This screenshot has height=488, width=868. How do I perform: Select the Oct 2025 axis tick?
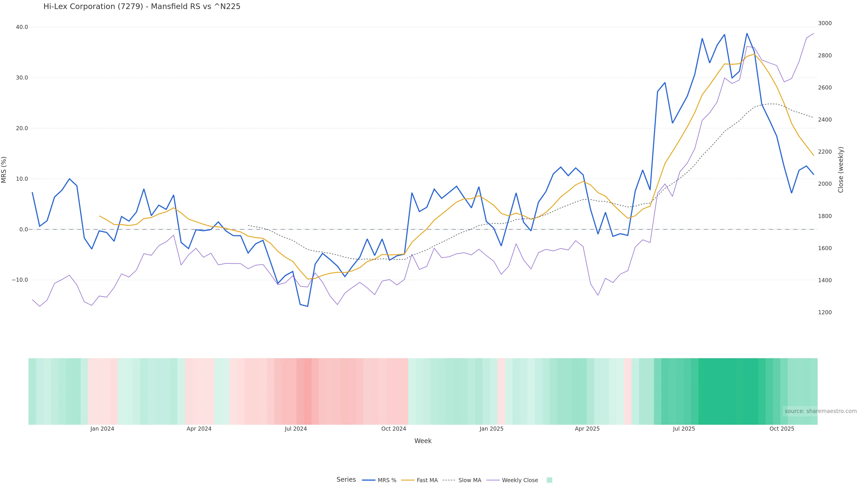pyautogui.click(x=782, y=429)
